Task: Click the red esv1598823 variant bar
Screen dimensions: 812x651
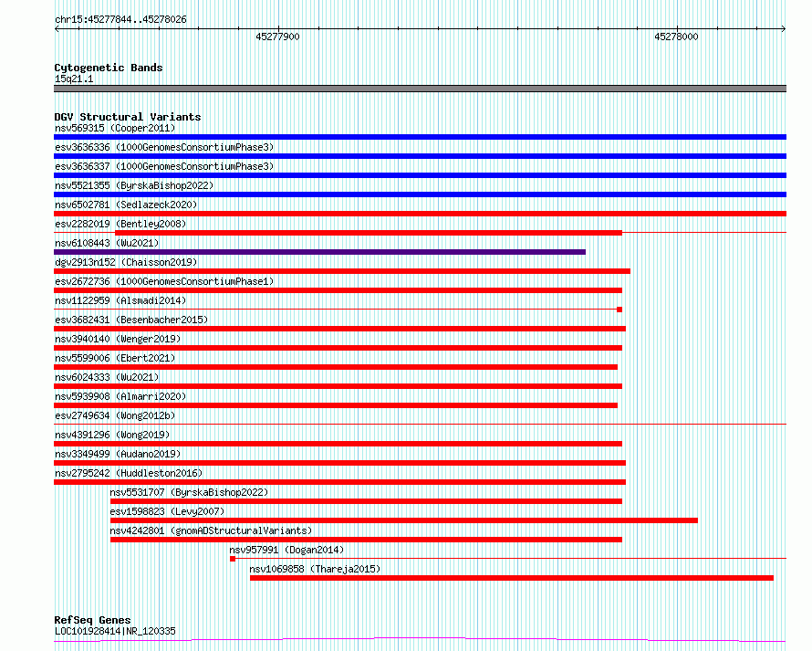Action: pos(404,520)
